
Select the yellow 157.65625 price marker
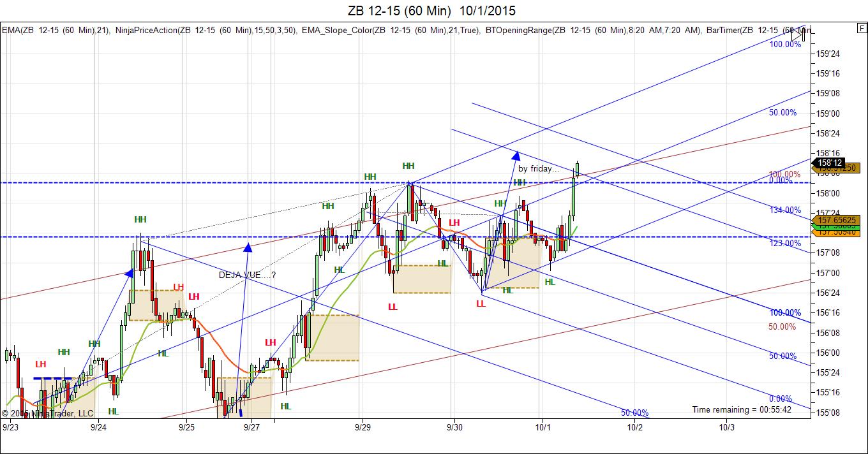tap(837, 220)
